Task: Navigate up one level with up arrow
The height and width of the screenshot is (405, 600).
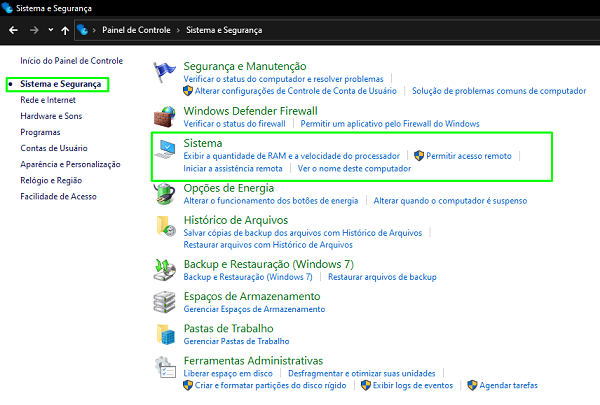Action: coord(65,30)
